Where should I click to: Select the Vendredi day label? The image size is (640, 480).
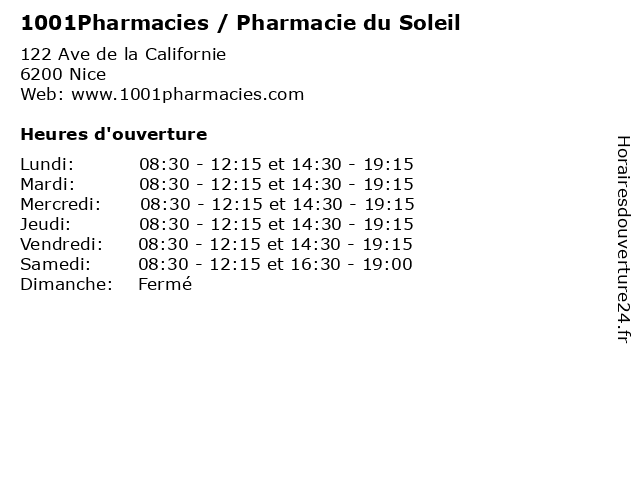(62, 244)
